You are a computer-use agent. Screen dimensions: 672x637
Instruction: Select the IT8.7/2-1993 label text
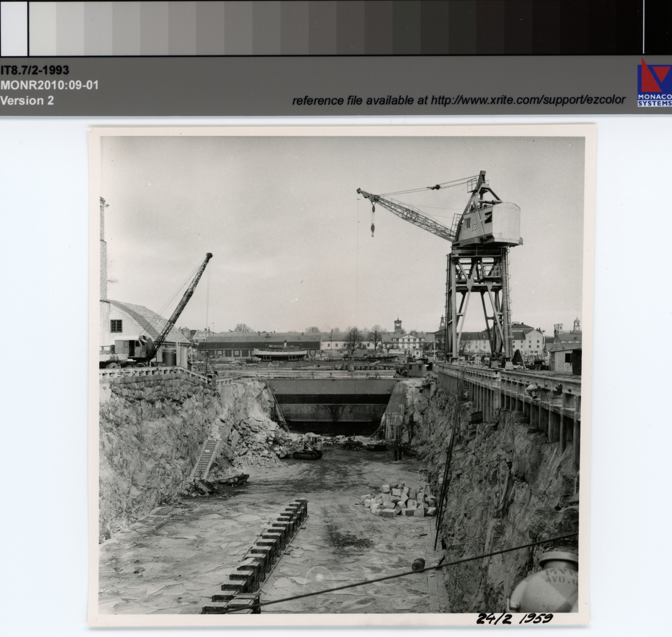pyautogui.click(x=35, y=70)
